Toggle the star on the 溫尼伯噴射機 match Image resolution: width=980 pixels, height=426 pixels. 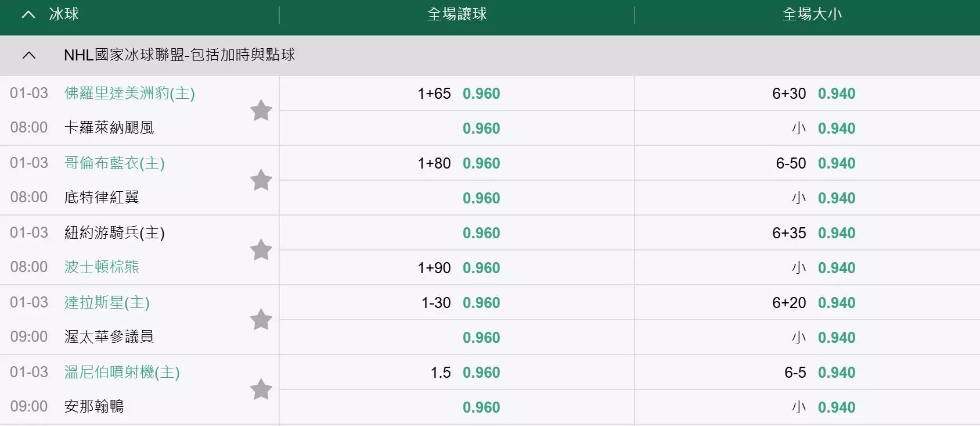click(261, 389)
